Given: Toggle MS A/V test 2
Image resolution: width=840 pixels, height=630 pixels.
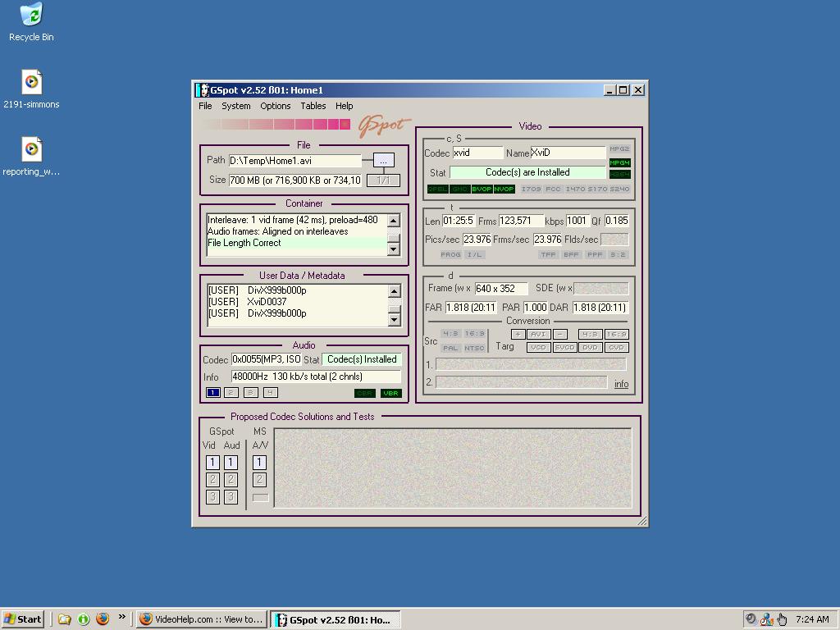Looking at the screenshot, I should tap(259, 479).
